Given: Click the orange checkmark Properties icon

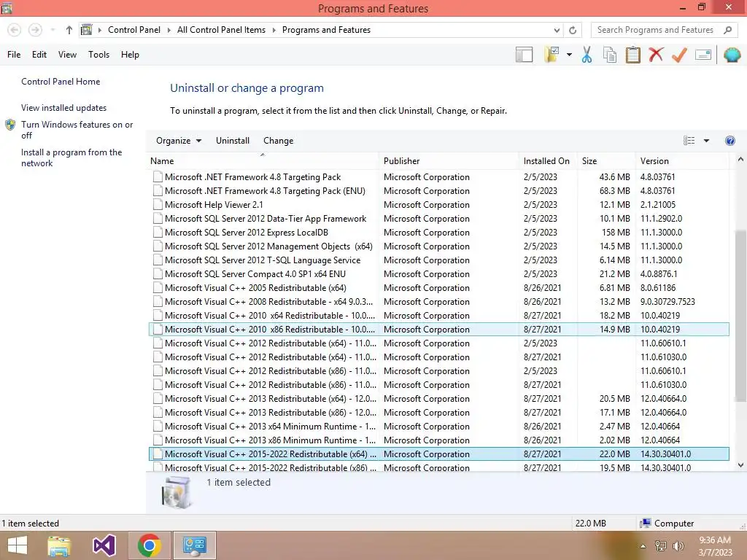Looking at the screenshot, I should click(679, 55).
